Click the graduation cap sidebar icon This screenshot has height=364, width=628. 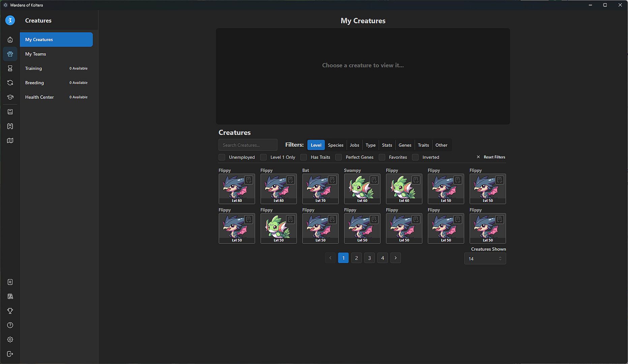10,97
